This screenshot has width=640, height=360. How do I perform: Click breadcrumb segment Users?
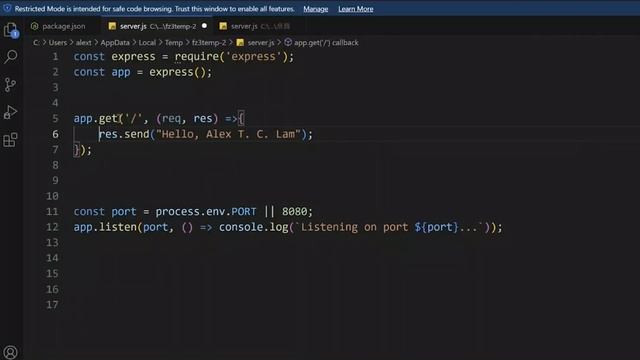pos(58,42)
